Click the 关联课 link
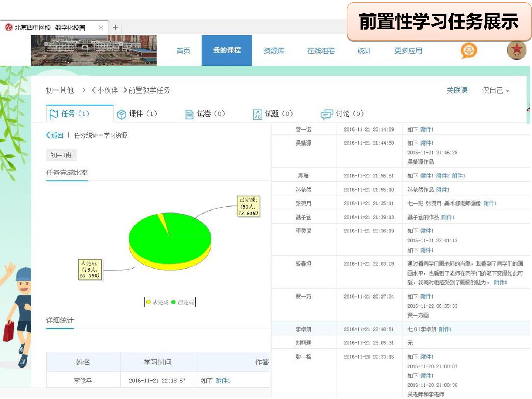This screenshot has height=399, width=532. coord(457,91)
